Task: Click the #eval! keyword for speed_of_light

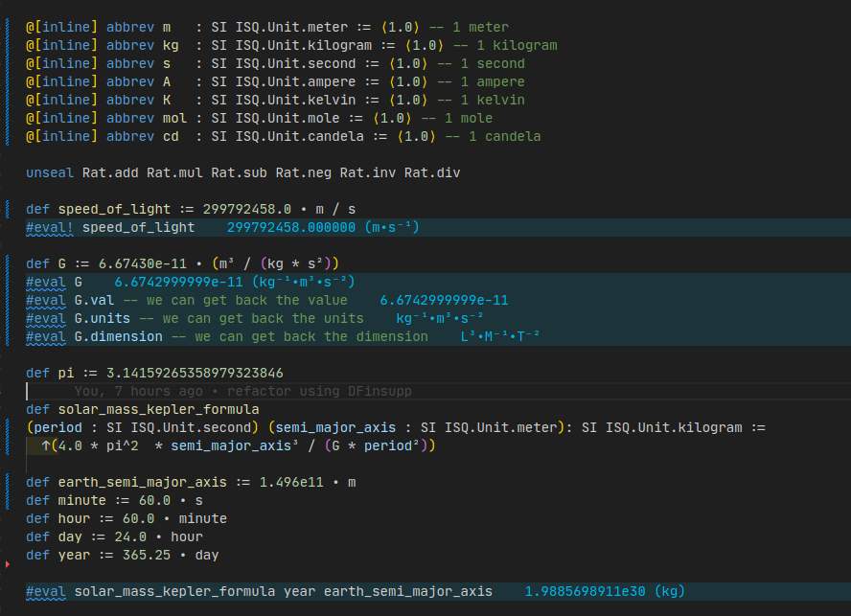Action: (x=50, y=228)
